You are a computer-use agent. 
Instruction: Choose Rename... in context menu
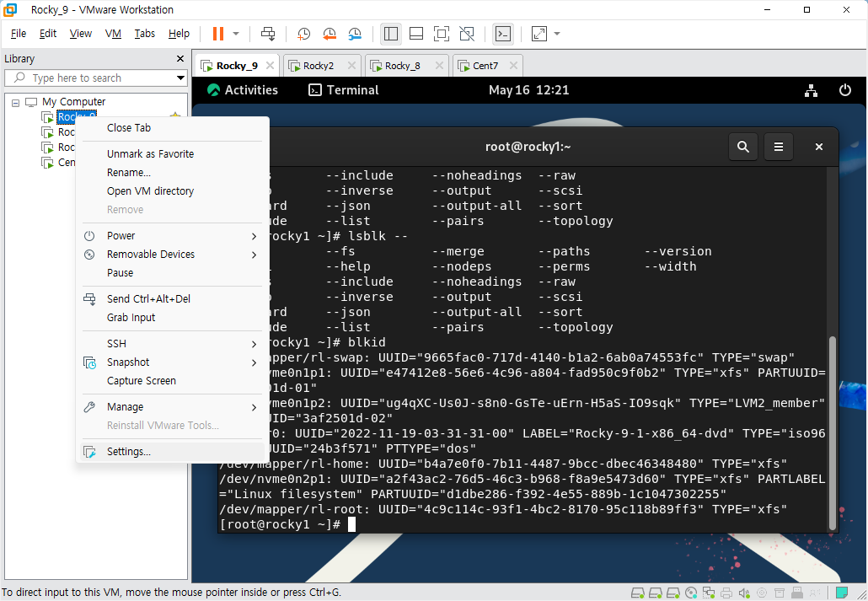172,173
